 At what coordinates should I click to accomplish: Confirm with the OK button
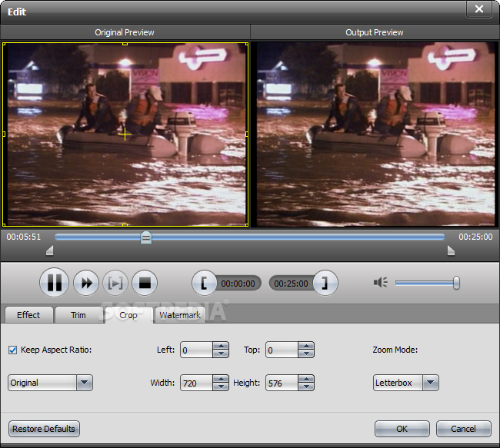click(x=402, y=429)
